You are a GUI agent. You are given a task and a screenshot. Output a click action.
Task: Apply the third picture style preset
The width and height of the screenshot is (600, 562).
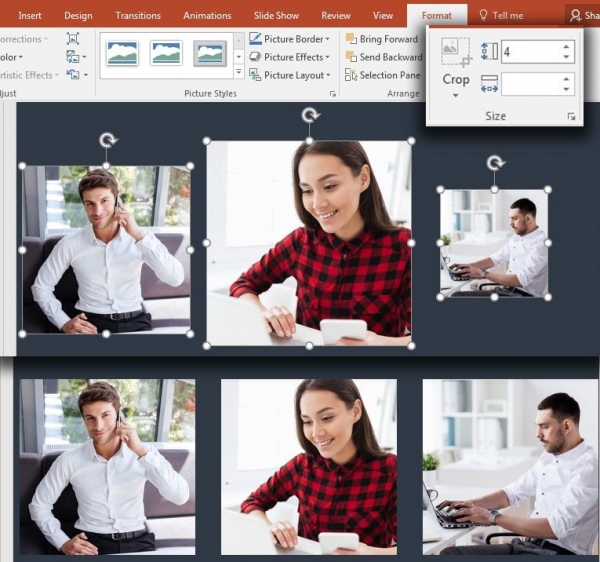(x=210, y=53)
